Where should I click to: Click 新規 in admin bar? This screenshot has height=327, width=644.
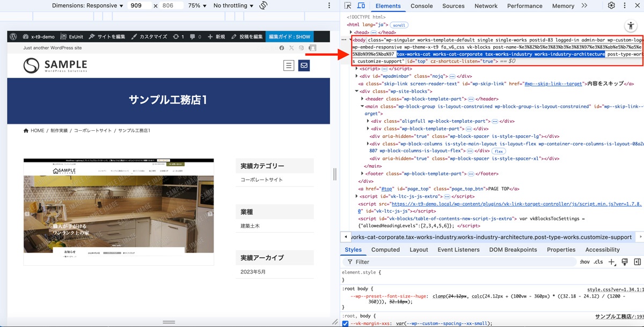216,37
